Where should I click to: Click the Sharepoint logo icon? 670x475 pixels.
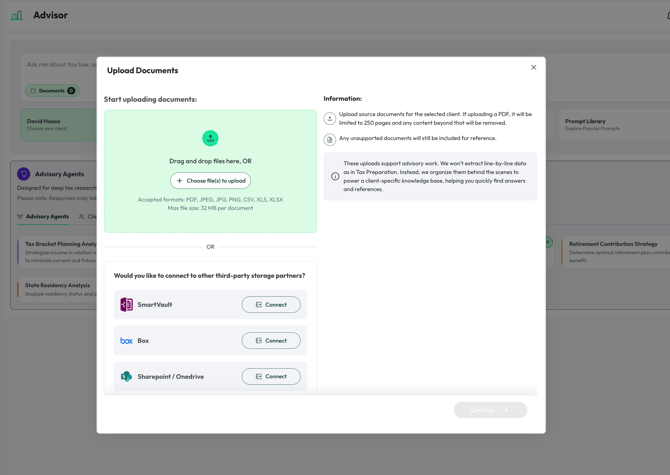(126, 376)
